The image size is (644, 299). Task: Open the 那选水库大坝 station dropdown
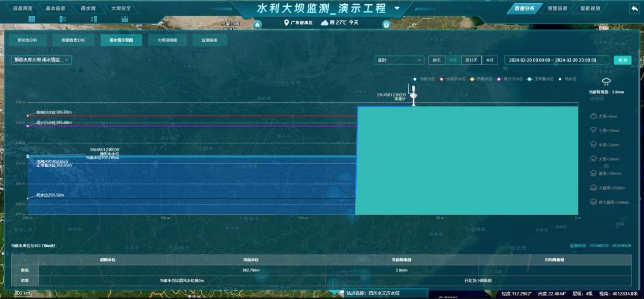(41, 60)
